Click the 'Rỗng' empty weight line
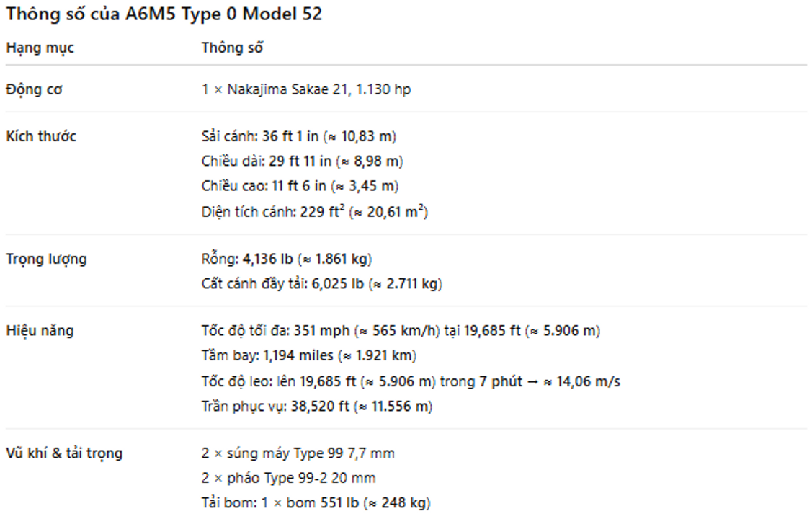 tap(287, 259)
